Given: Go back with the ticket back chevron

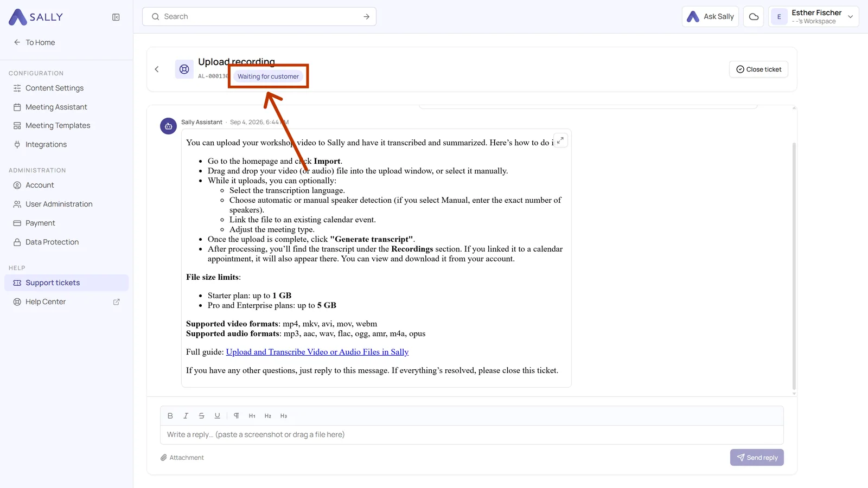Looking at the screenshot, I should point(157,69).
